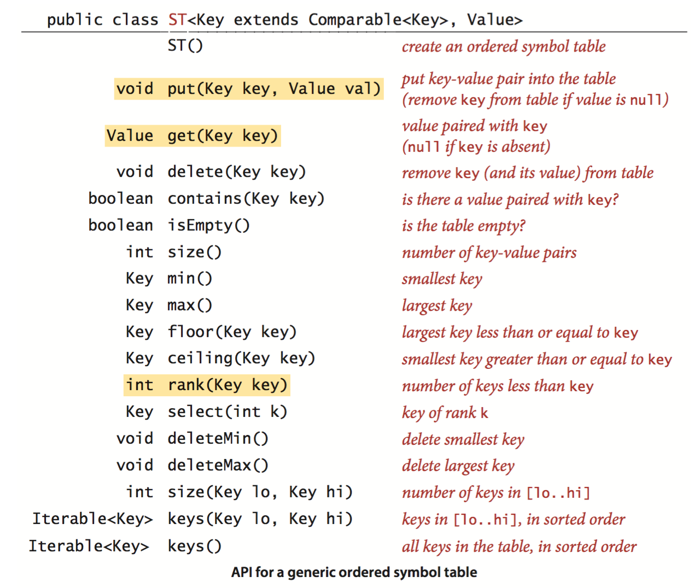Click 'number of key-value pairs' description
Image resolution: width=700 pixels, height=588 pixels.
(489, 252)
